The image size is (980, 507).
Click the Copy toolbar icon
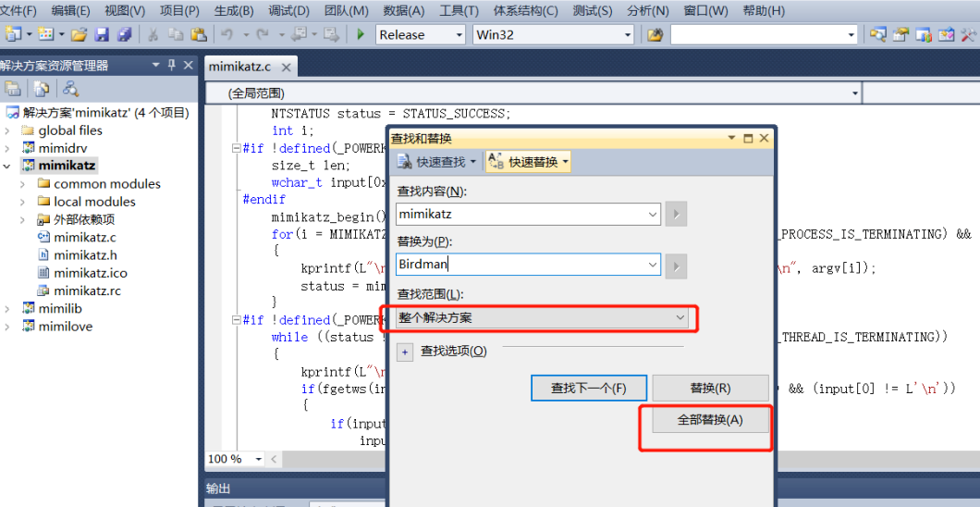pyautogui.click(x=175, y=34)
